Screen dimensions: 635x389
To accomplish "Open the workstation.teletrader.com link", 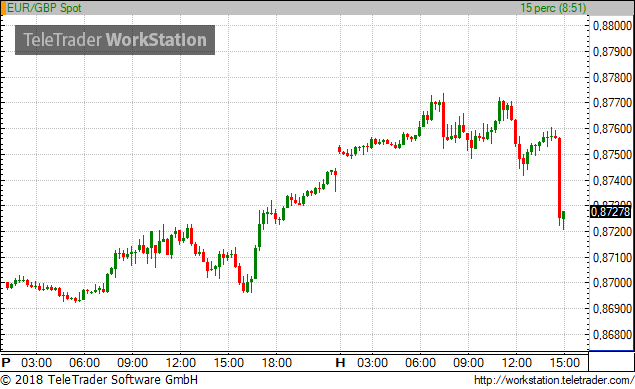I will point(554,380).
